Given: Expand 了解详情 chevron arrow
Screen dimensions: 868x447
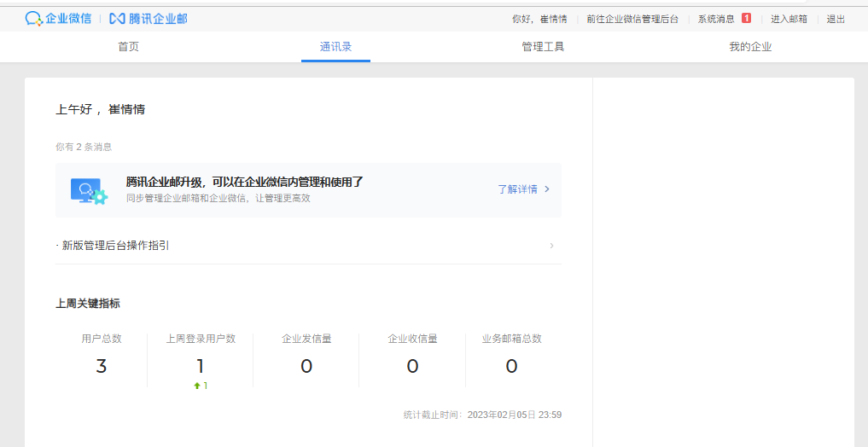Looking at the screenshot, I should click(547, 189).
